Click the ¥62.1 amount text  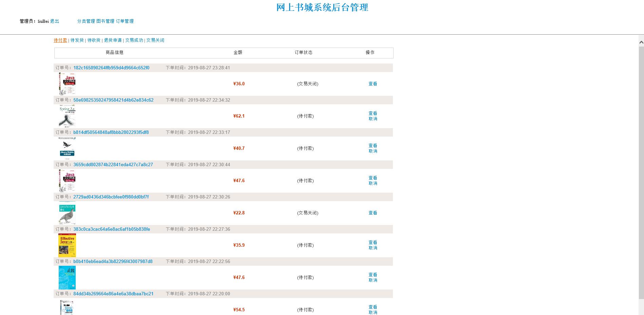pyautogui.click(x=239, y=116)
